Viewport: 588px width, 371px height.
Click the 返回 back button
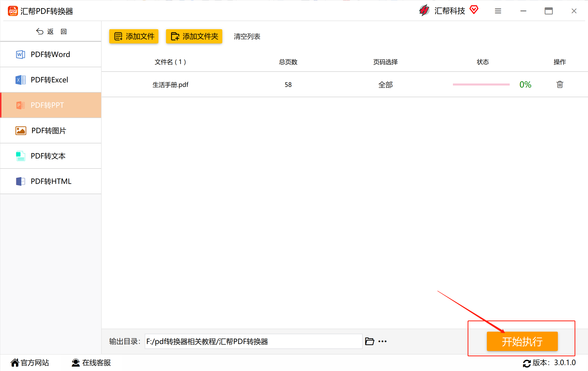pyautogui.click(x=51, y=31)
